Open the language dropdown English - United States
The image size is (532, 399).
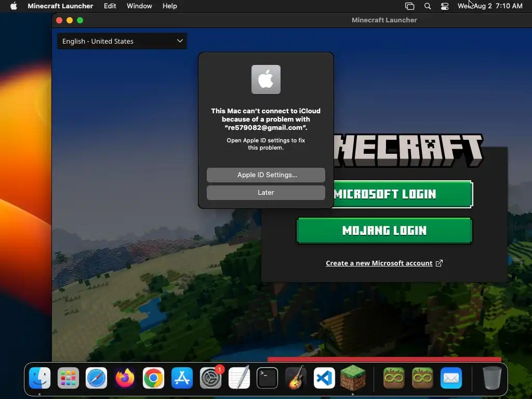[x=122, y=41]
